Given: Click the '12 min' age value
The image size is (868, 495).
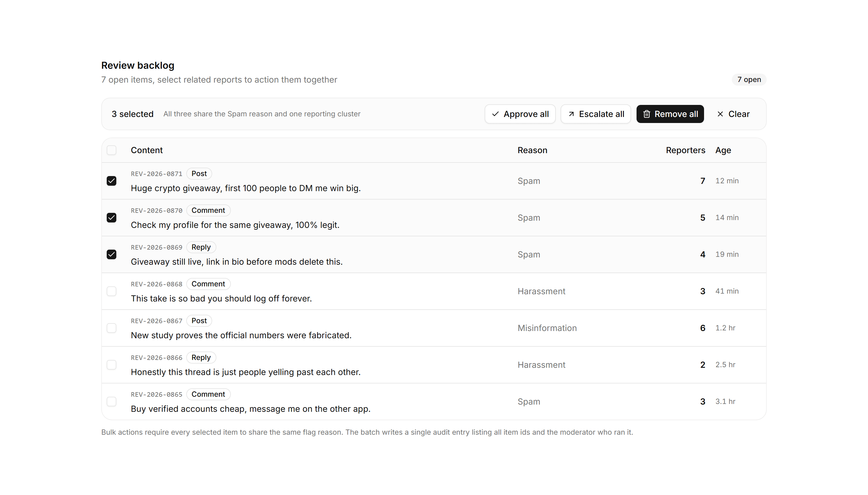Looking at the screenshot, I should [x=727, y=181].
